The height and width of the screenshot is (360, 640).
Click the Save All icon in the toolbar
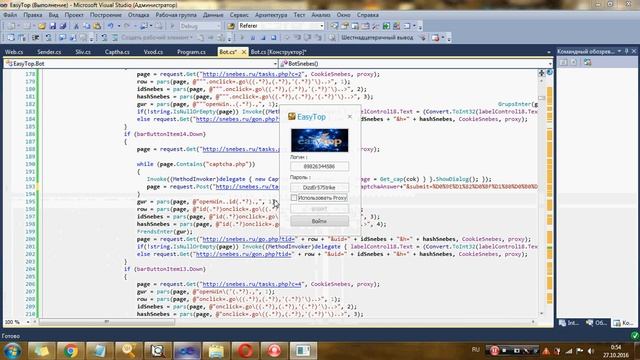pyautogui.click(x=63, y=26)
